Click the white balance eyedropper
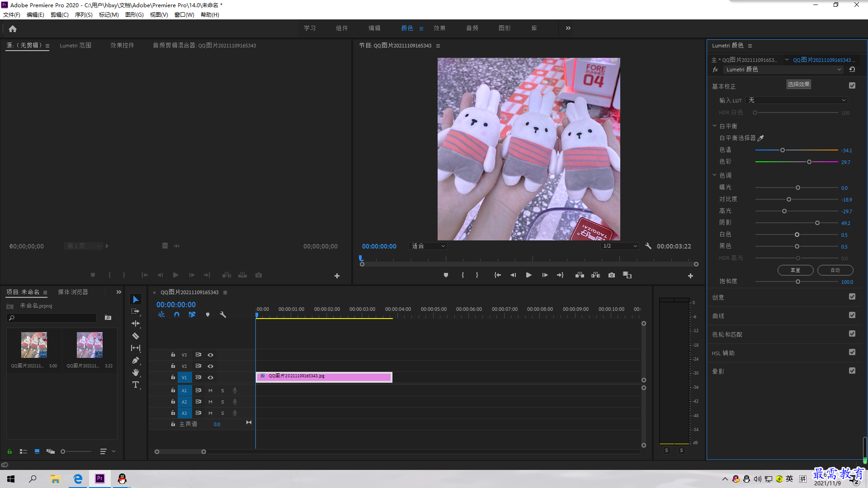 coord(760,138)
